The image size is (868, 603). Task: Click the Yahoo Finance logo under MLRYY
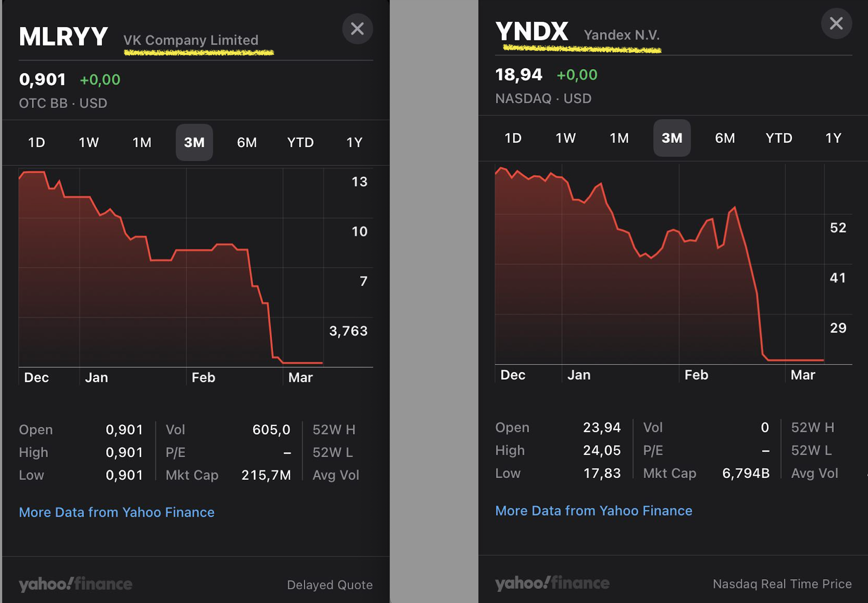[76, 584]
